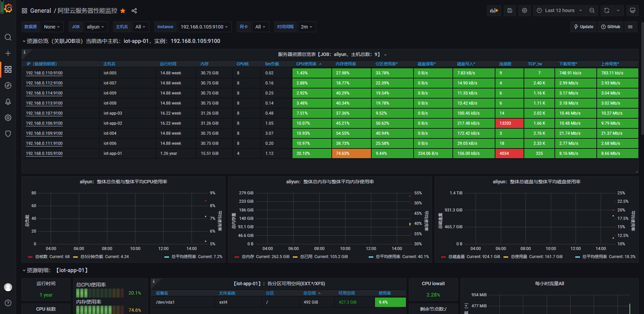
Task: Open the Explore compass icon
Action: tap(8, 85)
